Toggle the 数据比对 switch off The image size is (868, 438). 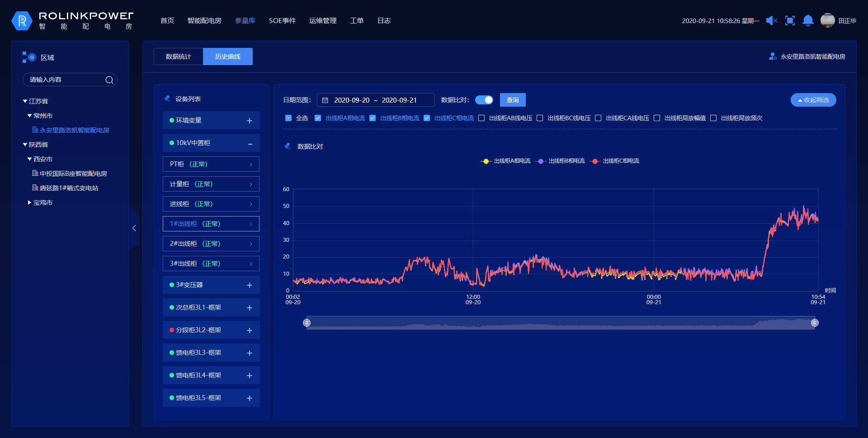coord(484,100)
